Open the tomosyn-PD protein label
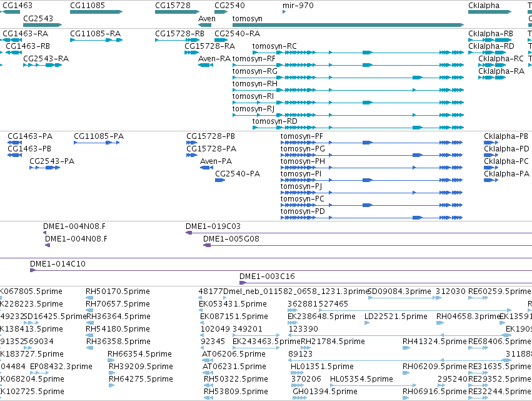The width and height of the screenshot is (532, 401). [x=303, y=211]
